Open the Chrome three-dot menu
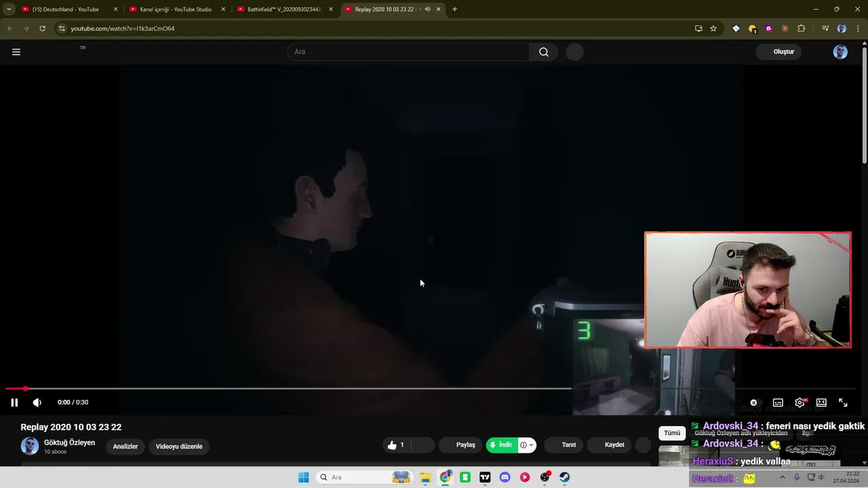This screenshot has width=868, height=488. (858, 28)
